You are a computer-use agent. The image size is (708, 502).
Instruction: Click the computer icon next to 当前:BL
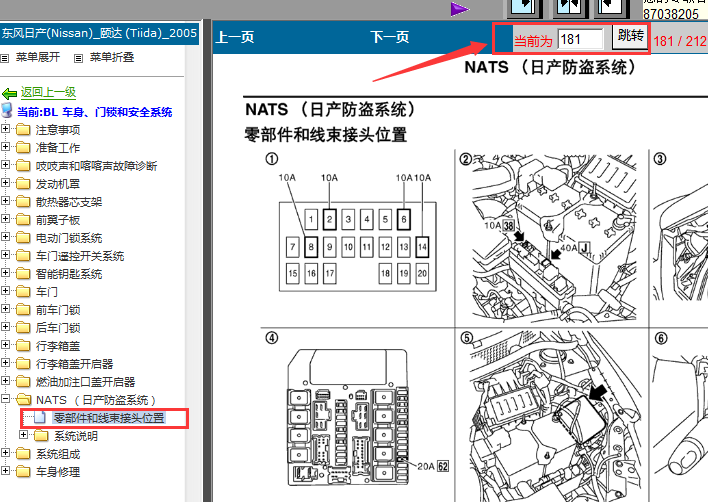(7, 110)
